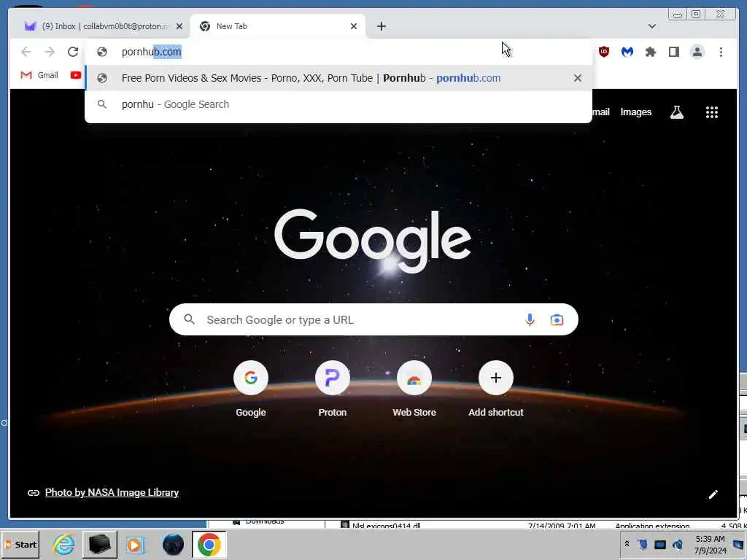Toggle the Chrome side panel
747x560 pixels.
coord(673,52)
